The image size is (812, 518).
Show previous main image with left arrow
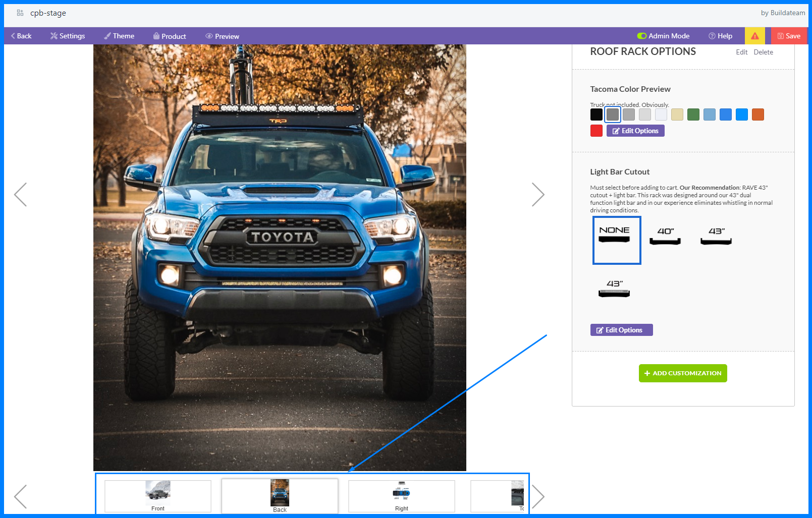click(20, 194)
